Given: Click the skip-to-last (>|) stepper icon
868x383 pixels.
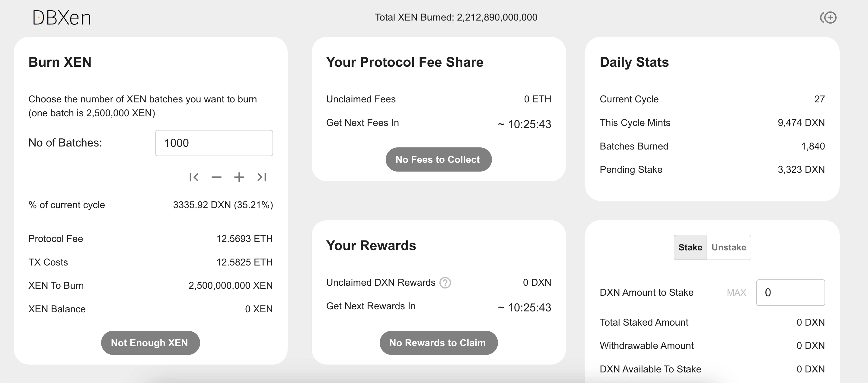Looking at the screenshot, I should tap(261, 177).
